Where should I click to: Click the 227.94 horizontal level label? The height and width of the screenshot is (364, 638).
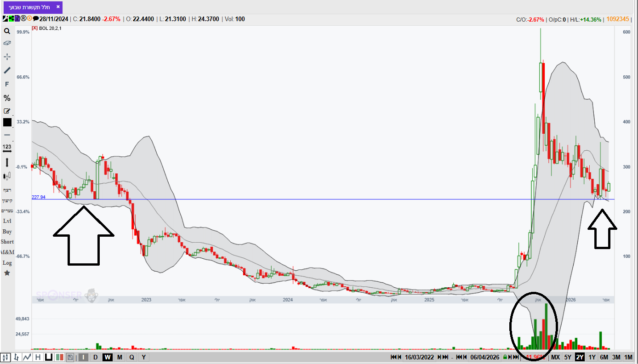(x=39, y=197)
